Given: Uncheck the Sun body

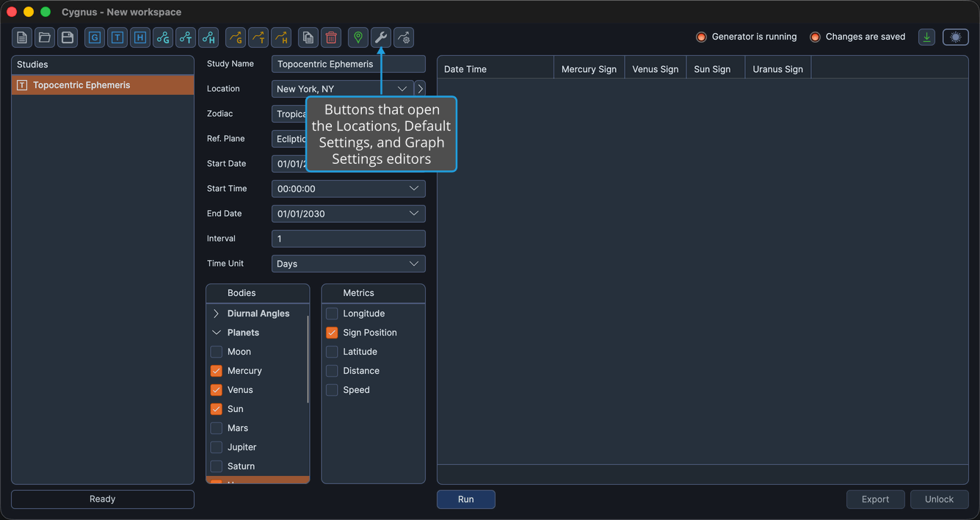Looking at the screenshot, I should (x=217, y=409).
